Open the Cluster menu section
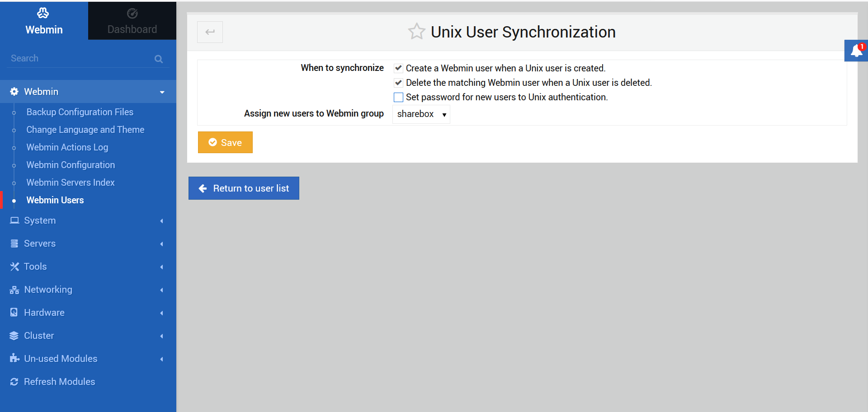This screenshot has height=412, width=868. 40,335
